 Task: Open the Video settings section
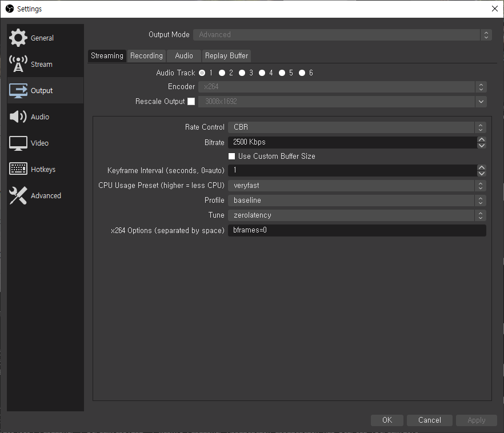coord(40,143)
